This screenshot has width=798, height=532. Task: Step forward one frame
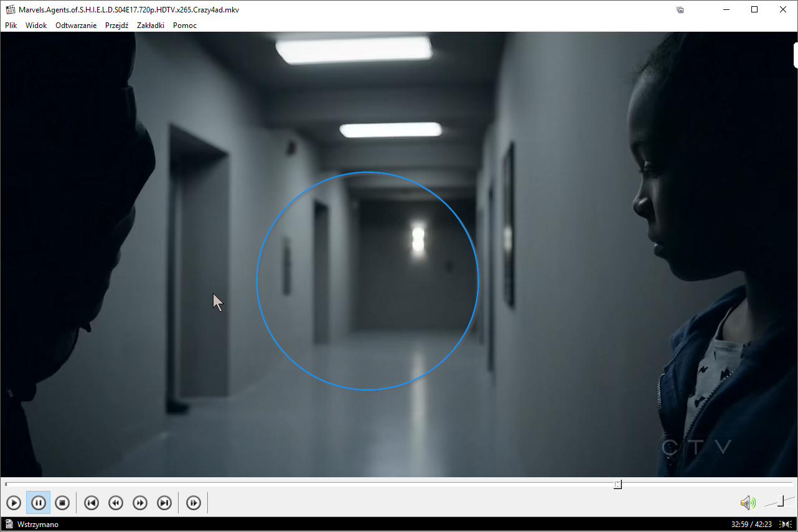[194, 503]
